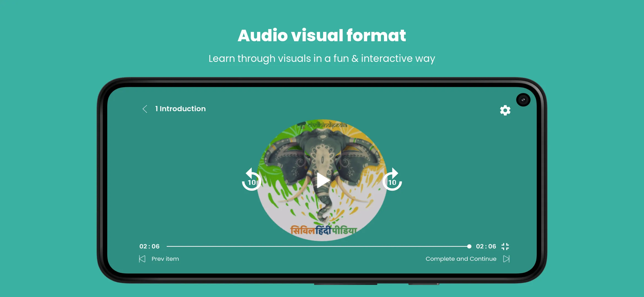The height and width of the screenshot is (297, 644).
Task: Click the elapsed time 02:06 on the left
Action: pos(149,246)
